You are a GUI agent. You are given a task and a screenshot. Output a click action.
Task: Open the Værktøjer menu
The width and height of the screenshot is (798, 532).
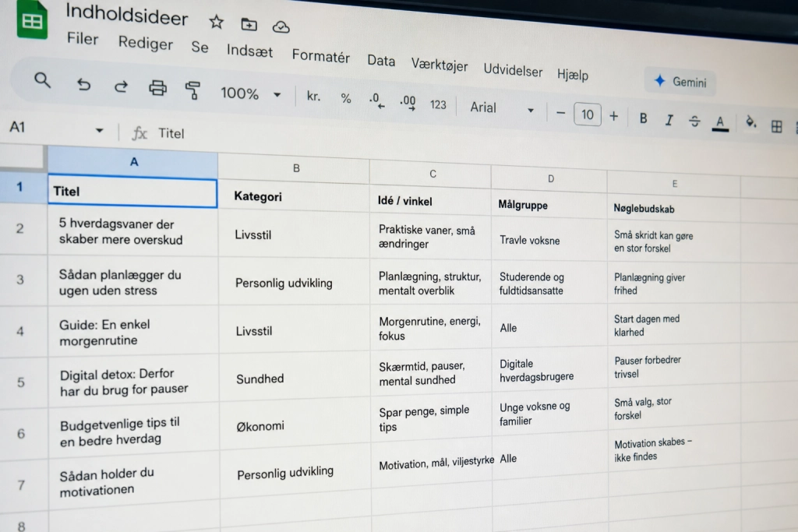440,65
